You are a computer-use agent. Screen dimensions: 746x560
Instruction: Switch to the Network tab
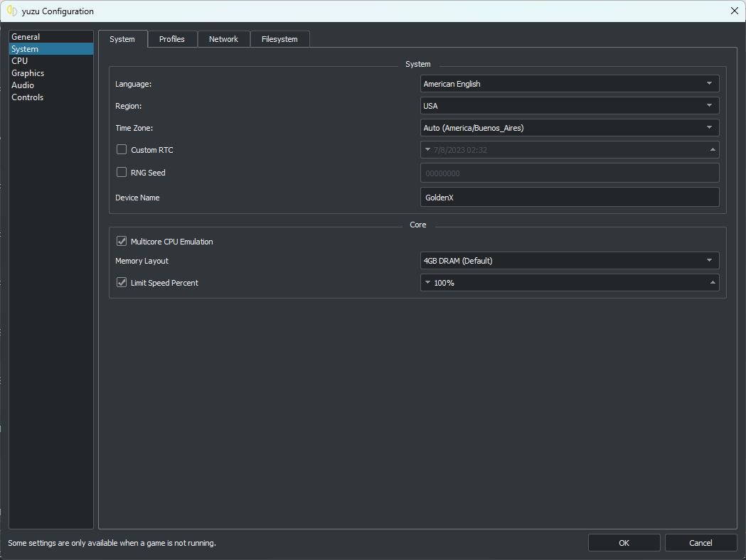[x=223, y=39]
